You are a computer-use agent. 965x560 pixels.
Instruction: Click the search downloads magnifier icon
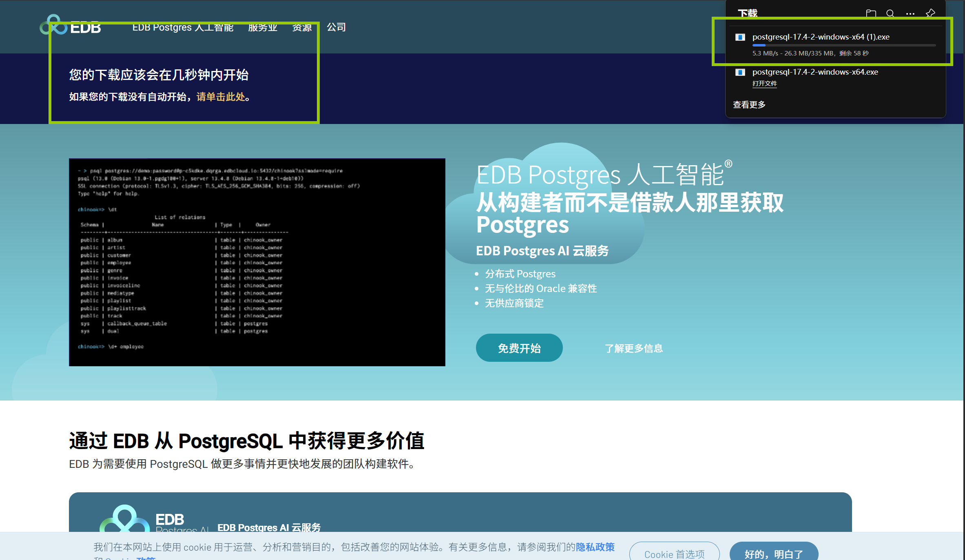pyautogui.click(x=890, y=13)
